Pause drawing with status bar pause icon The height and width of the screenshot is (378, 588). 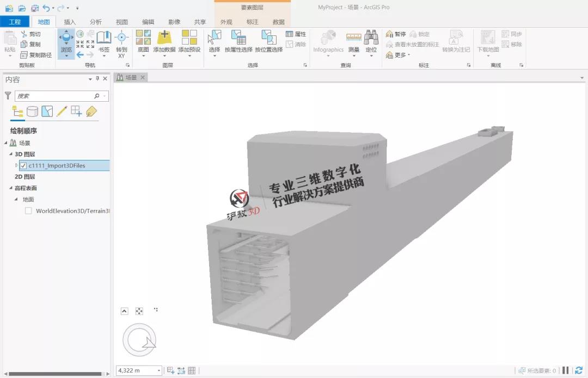pyautogui.click(x=566, y=370)
